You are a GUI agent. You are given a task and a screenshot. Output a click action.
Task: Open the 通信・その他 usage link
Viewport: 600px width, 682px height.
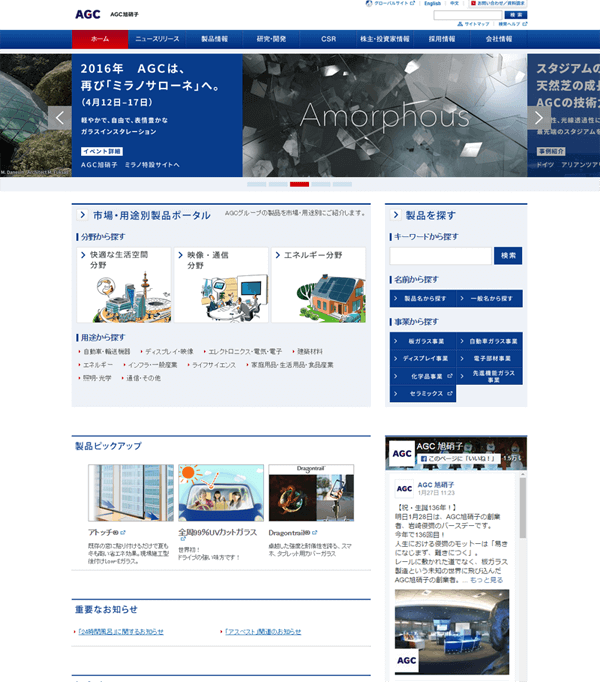(x=143, y=378)
